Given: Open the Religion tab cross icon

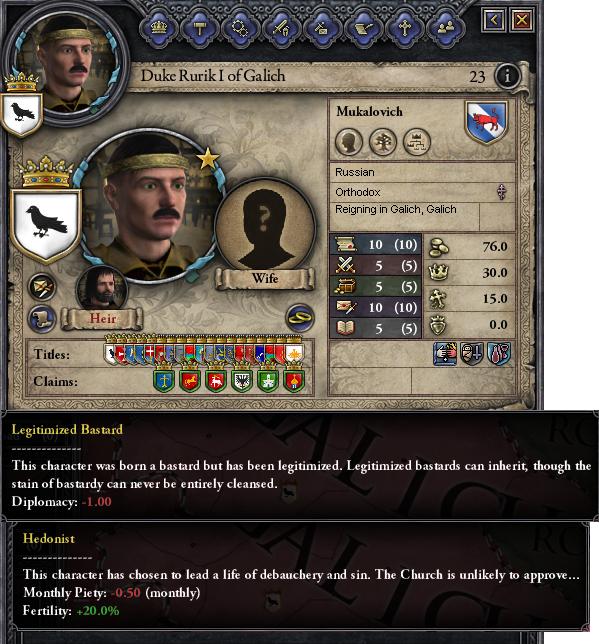Looking at the screenshot, I should click(x=405, y=28).
